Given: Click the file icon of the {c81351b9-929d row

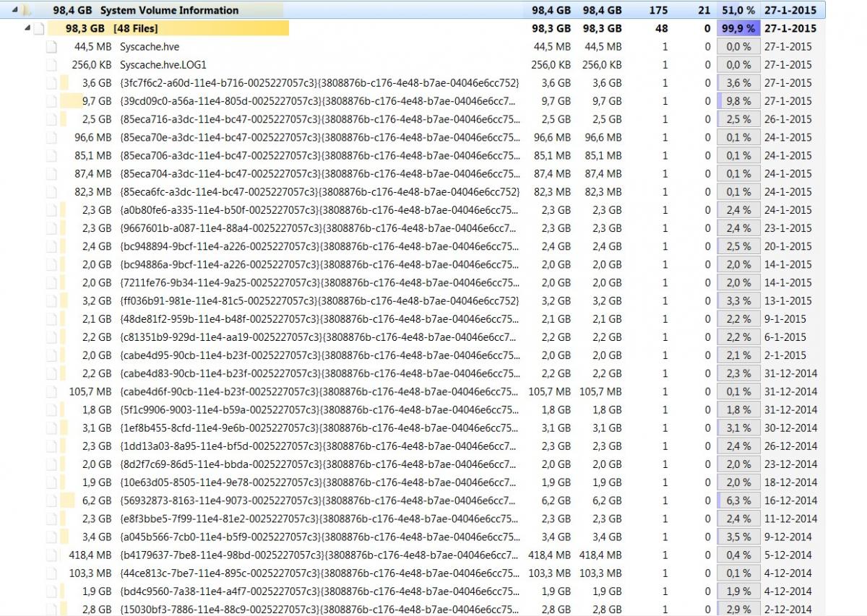Looking at the screenshot, I should [x=51, y=337].
